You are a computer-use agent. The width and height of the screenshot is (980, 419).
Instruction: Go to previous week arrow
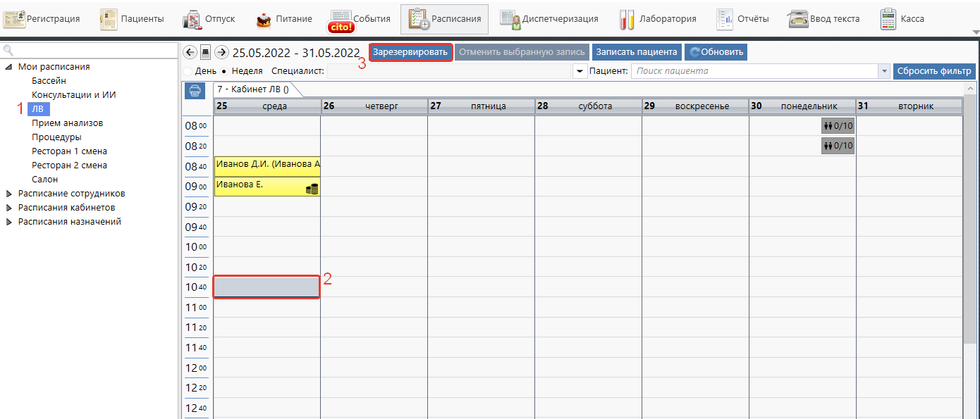point(189,52)
